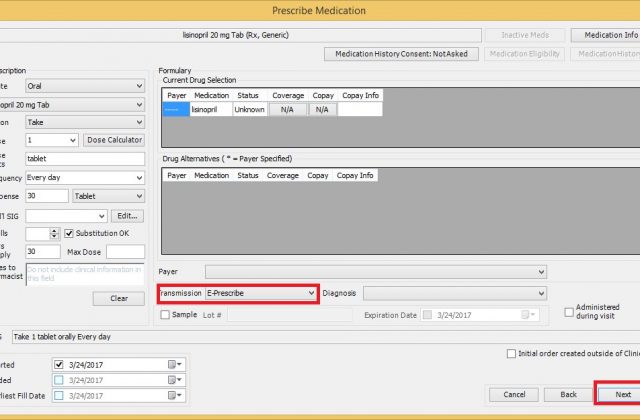Open the Ended date calendar picker

point(179,380)
